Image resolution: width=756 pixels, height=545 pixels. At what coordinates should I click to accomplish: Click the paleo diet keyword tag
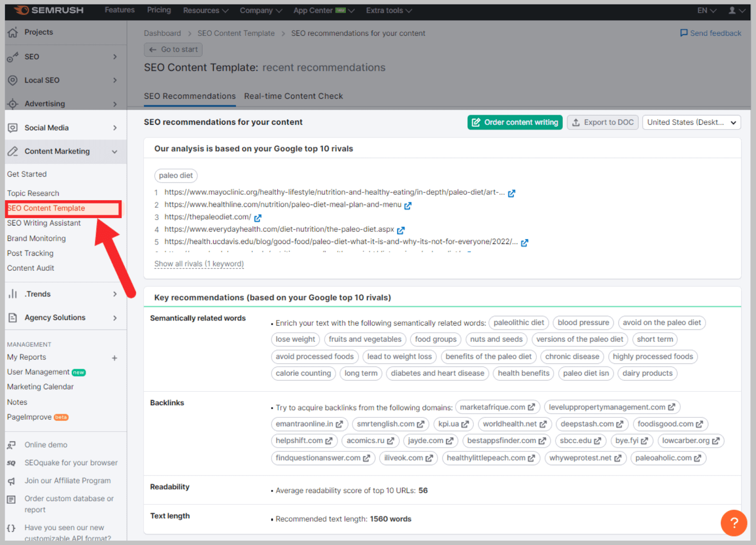click(176, 175)
